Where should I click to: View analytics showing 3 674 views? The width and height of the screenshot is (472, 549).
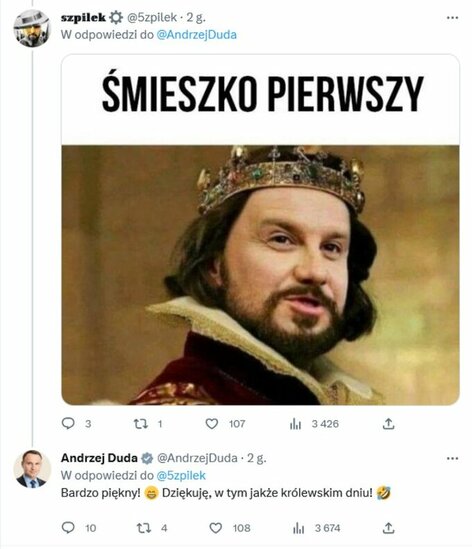pos(298,528)
